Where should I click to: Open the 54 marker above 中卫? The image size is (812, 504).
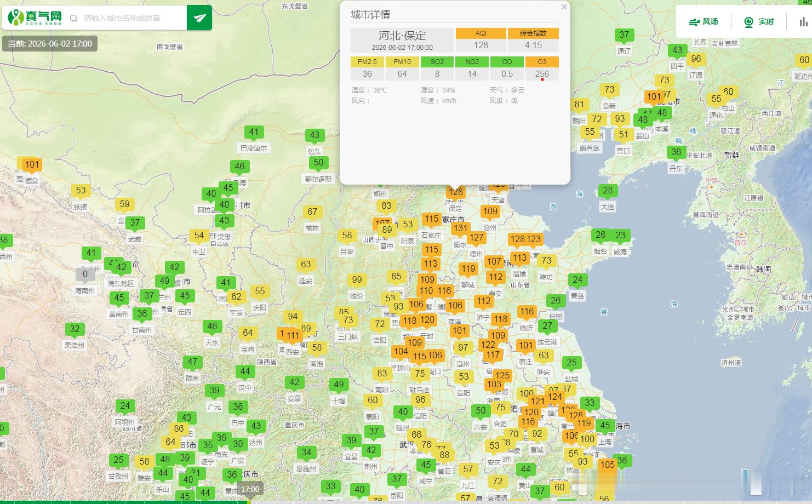coord(199,236)
